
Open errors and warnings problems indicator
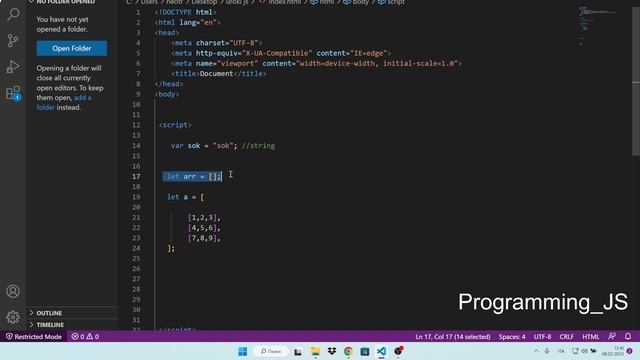[x=85, y=337]
